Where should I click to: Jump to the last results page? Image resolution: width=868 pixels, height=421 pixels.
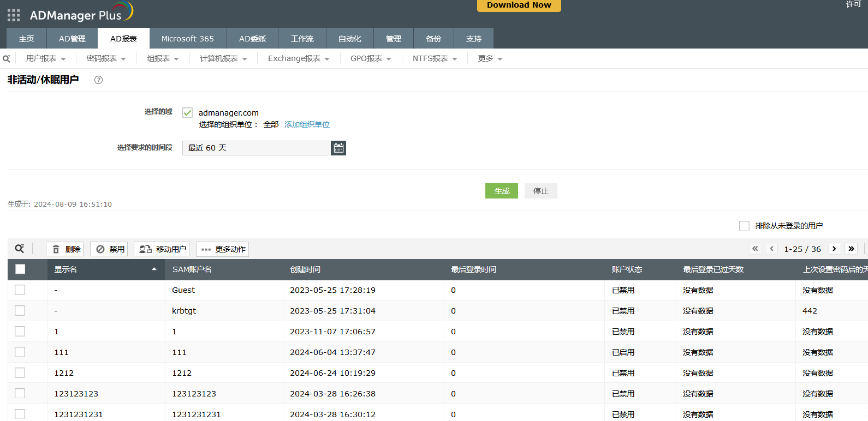[x=851, y=249]
